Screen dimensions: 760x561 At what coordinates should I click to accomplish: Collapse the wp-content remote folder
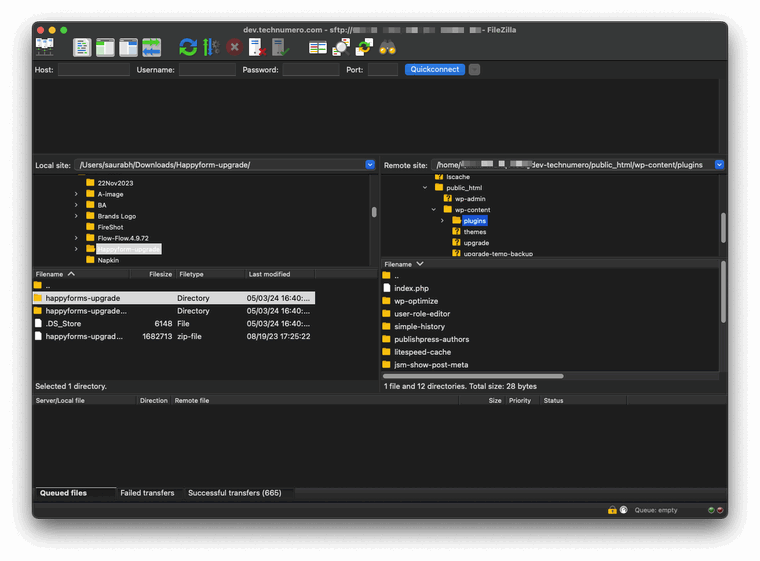pos(434,209)
